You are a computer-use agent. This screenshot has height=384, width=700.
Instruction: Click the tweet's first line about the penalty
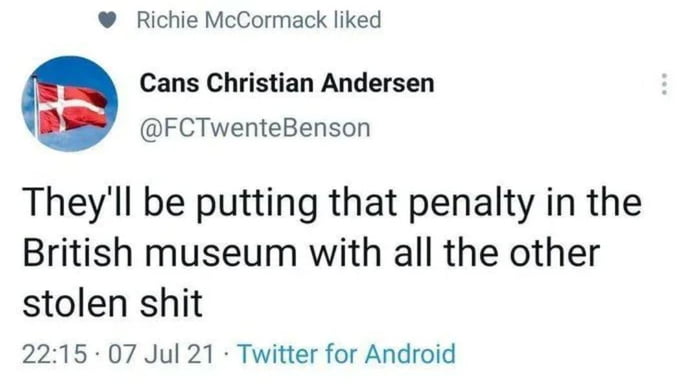pyautogui.click(x=332, y=204)
